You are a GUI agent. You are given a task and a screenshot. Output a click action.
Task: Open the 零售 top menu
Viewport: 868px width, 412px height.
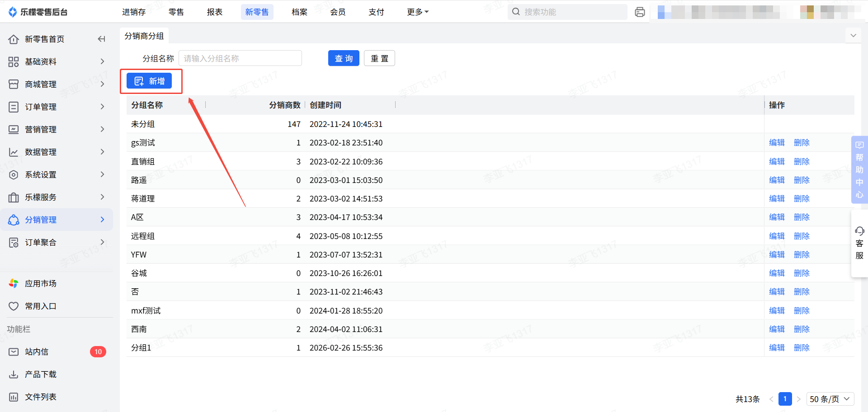pos(176,12)
